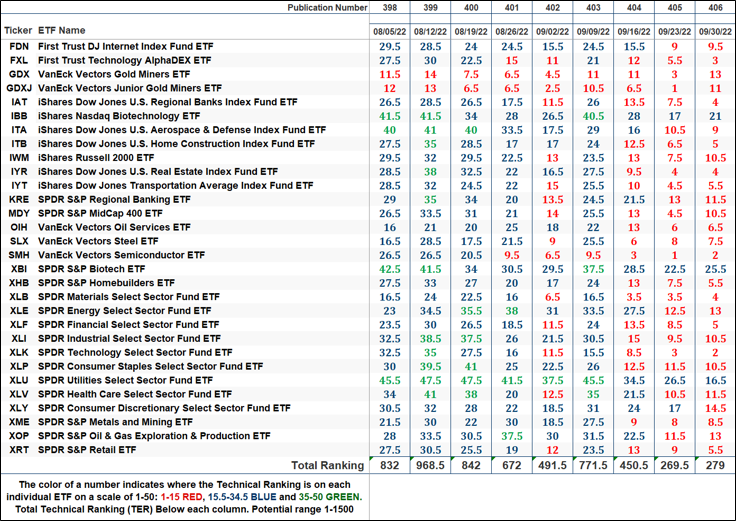Select the XRT ticker cell
The height and width of the screenshot is (521, 736).
[x=19, y=450]
